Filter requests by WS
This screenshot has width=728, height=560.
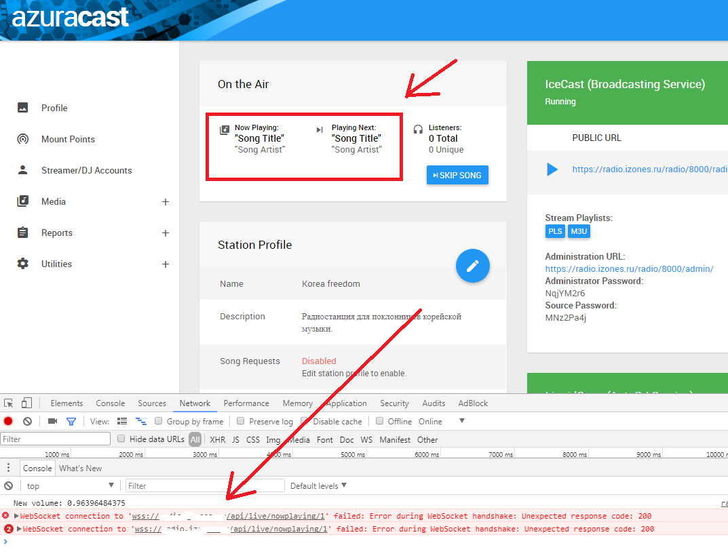click(x=366, y=439)
